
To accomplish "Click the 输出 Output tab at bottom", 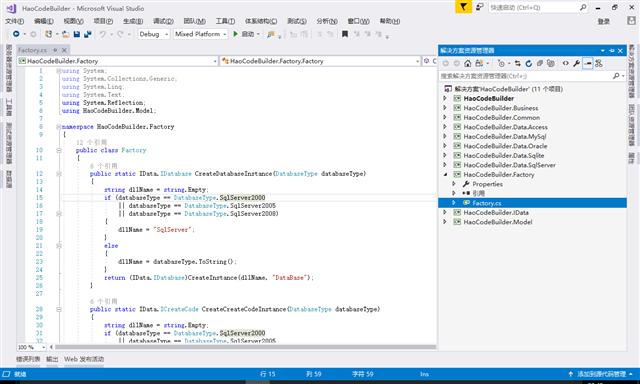I will pos(52,359).
